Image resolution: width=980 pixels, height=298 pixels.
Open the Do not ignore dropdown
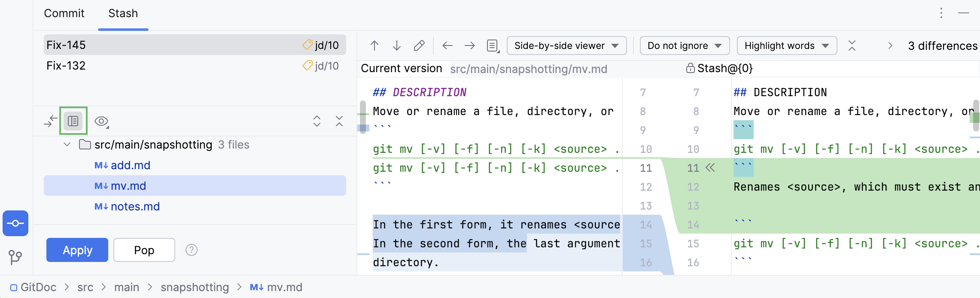tap(684, 46)
